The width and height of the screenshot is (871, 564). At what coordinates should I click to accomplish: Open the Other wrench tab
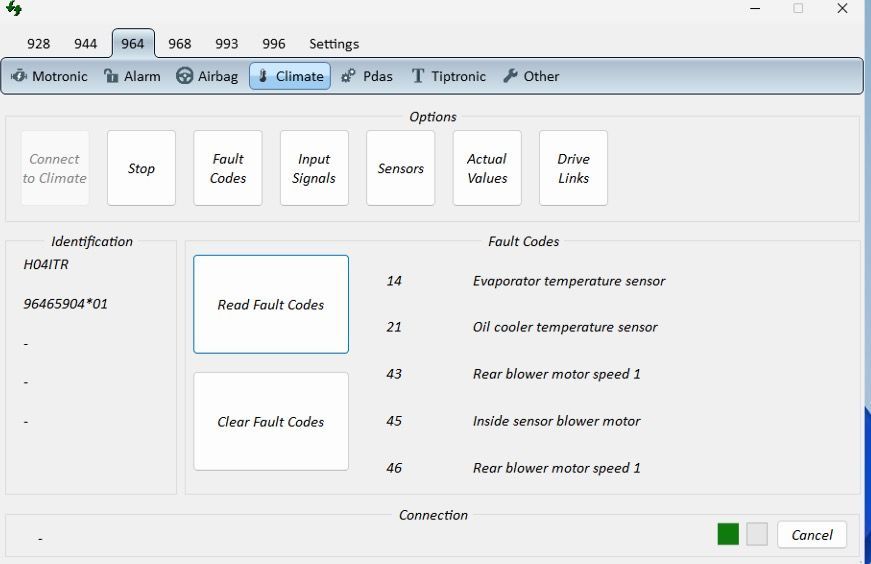coord(531,76)
